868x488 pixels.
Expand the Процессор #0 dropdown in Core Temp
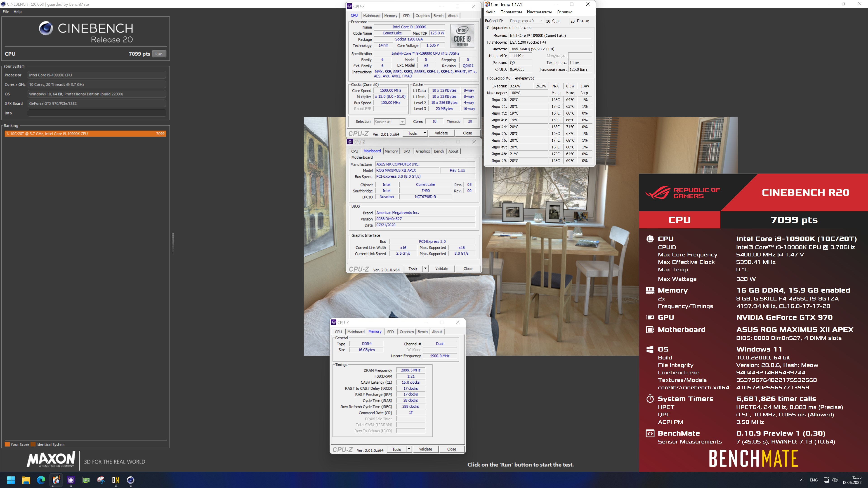click(x=526, y=21)
